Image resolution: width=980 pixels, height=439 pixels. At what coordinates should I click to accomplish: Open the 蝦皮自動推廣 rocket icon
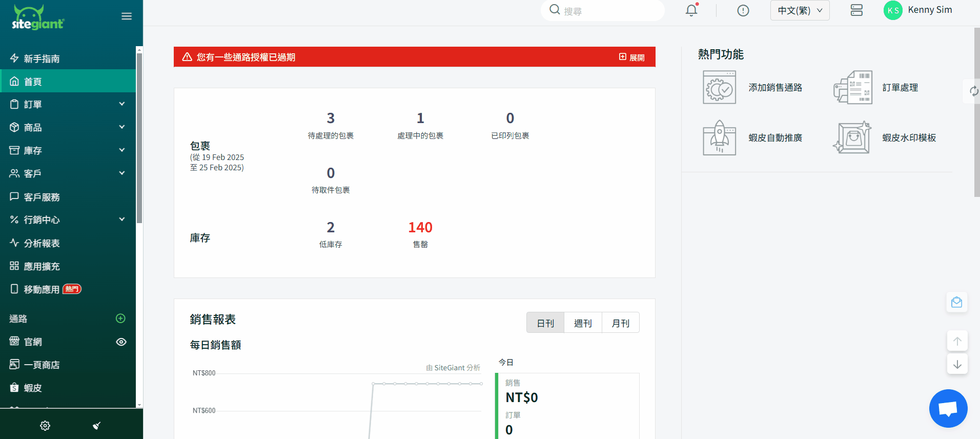[x=719, y=138]
